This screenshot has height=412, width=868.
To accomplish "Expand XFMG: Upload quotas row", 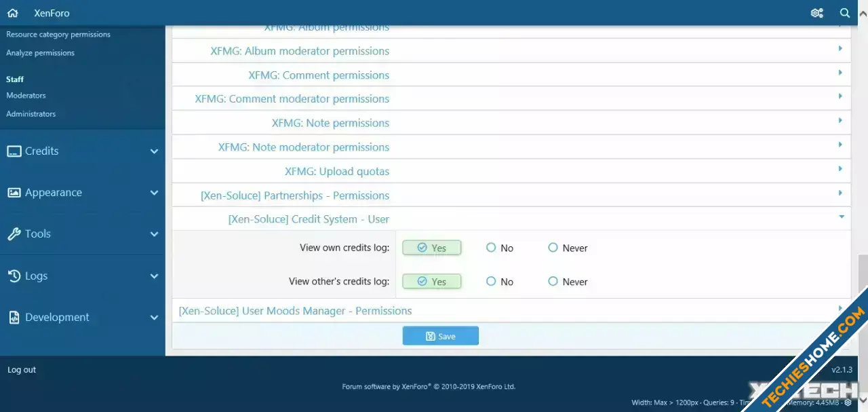I will tap(511, 171).
